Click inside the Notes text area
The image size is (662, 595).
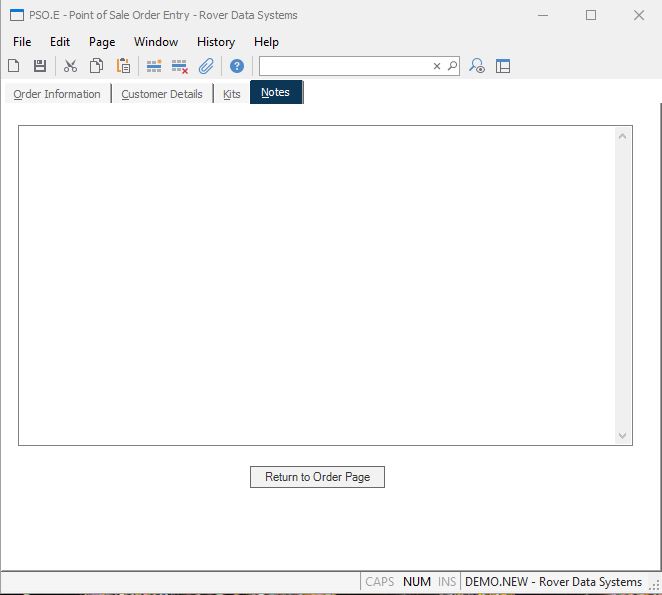315,285
